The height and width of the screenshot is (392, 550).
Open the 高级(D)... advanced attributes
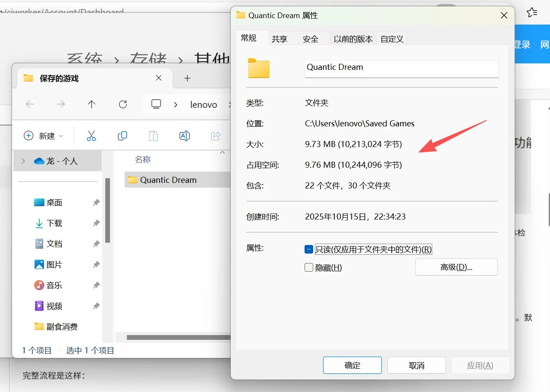[456, 267]
